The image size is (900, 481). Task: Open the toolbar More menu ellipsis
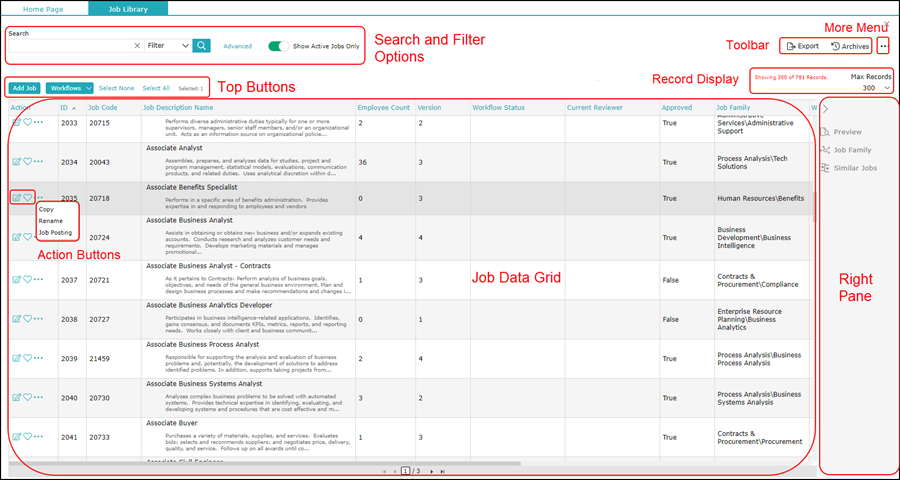[883, 46]
